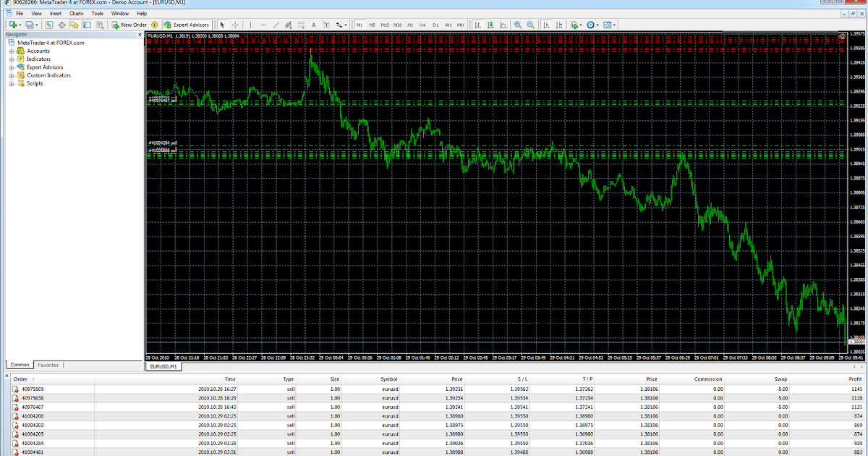Toggle the chart shift from right edge
The image size is (868, 456).
[x=559, y=24]
